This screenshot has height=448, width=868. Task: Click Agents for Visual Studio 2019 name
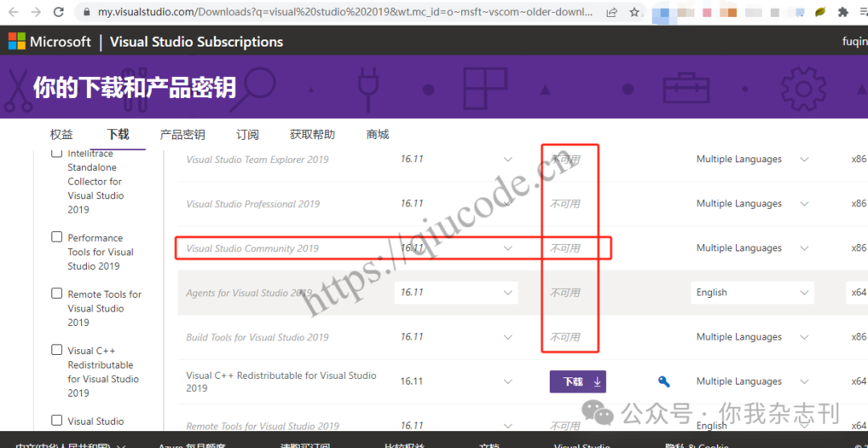(248, 292)
